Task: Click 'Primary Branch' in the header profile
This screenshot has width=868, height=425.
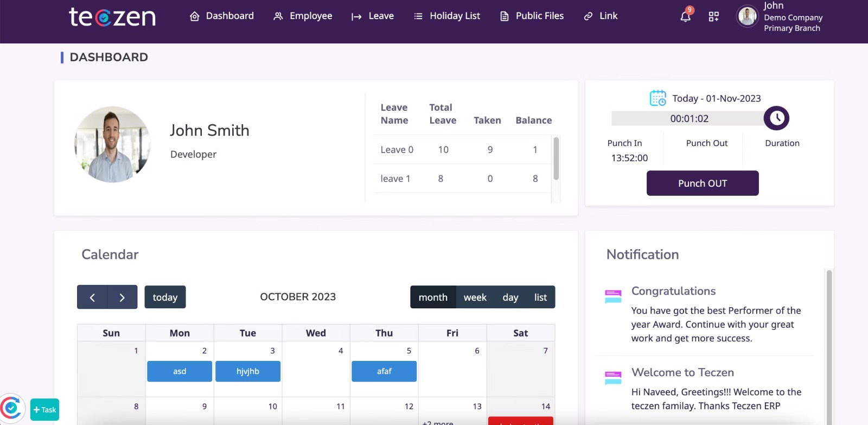Action: click(x=792, y=28)
